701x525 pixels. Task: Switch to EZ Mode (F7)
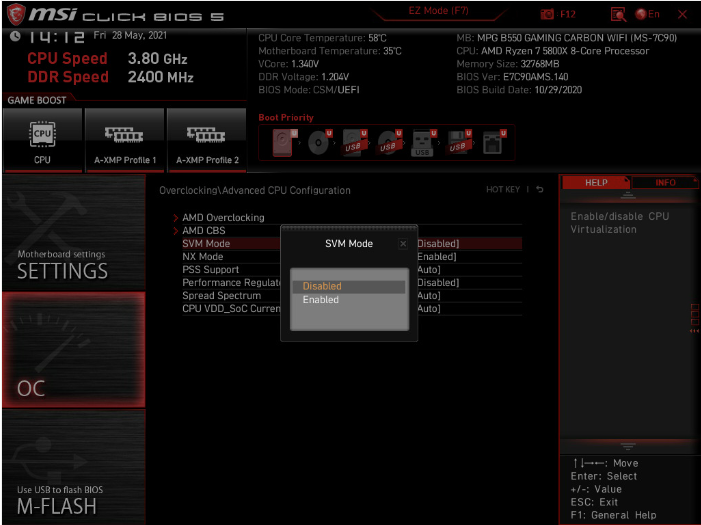pos(439,11)
